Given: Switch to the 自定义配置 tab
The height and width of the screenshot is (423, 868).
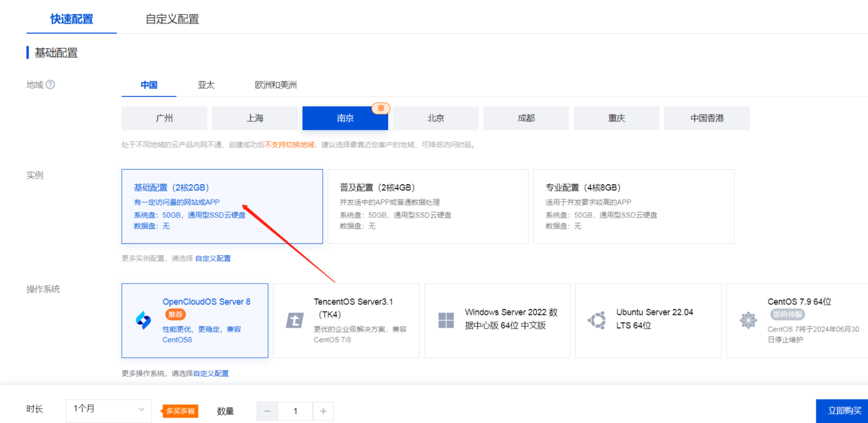Looking at the screenshot, I should click(x=172, y=19).
